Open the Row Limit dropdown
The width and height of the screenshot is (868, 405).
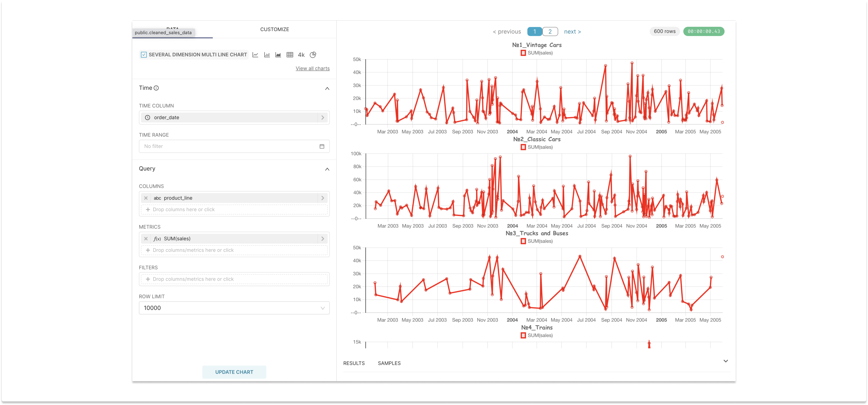[234, 308]
